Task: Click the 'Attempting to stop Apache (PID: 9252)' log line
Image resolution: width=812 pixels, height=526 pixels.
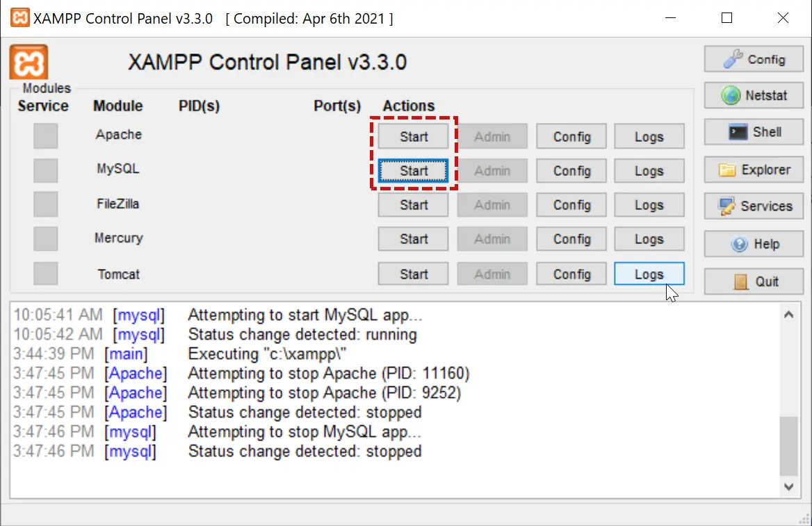Action: (324, 393)
